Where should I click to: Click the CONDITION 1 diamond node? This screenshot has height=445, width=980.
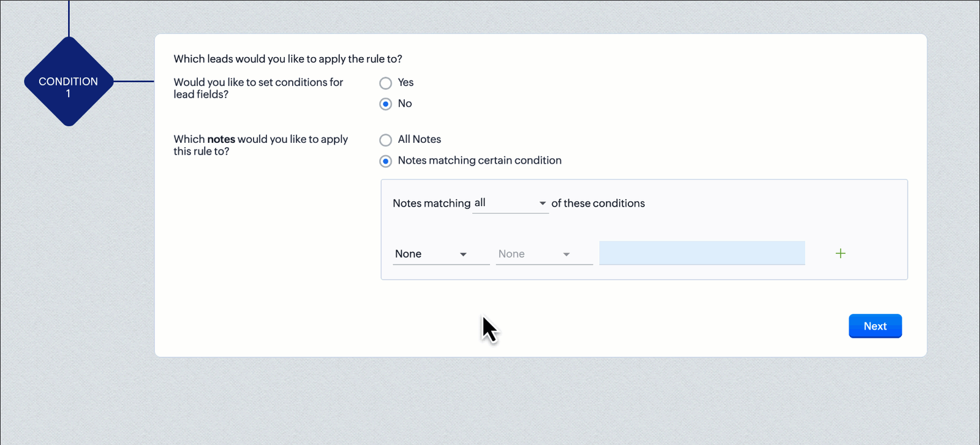(69, 82)
